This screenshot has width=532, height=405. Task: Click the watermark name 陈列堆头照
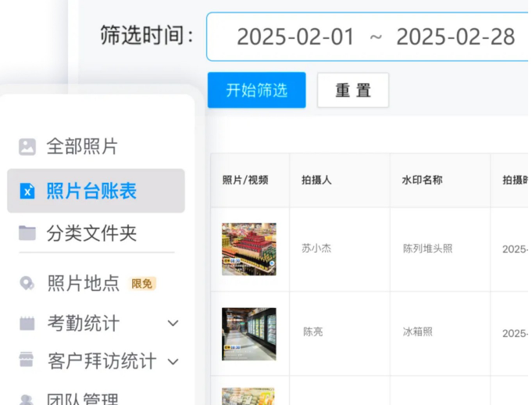pos(427,249)
